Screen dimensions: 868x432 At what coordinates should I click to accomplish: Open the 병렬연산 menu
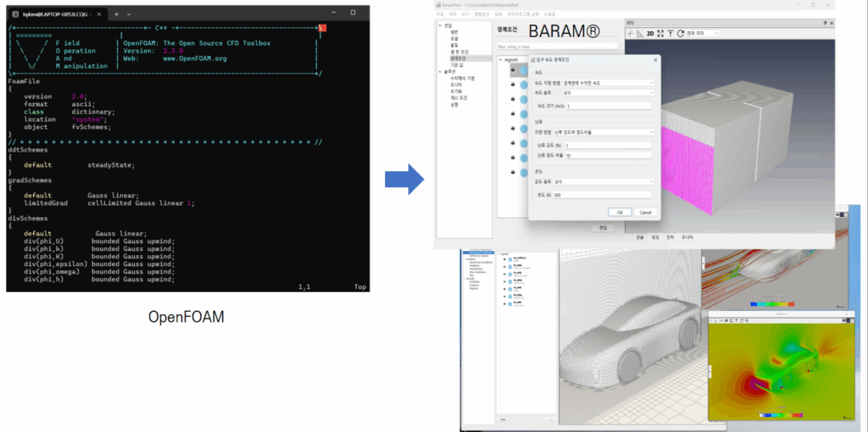480,14
